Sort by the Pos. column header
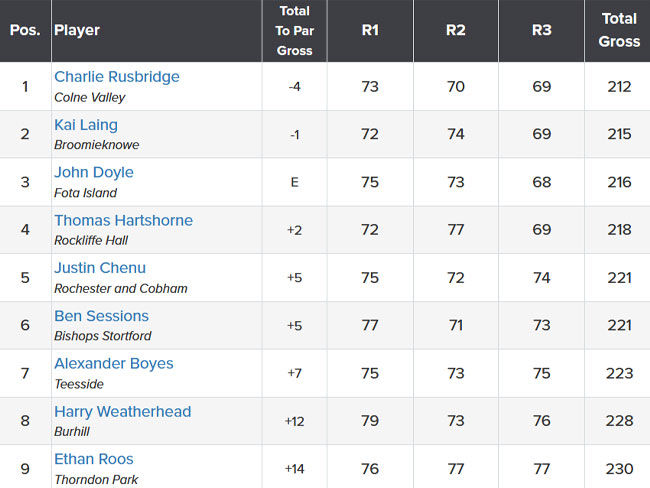This screenshot has width=650, height=488. click(25, 30)
